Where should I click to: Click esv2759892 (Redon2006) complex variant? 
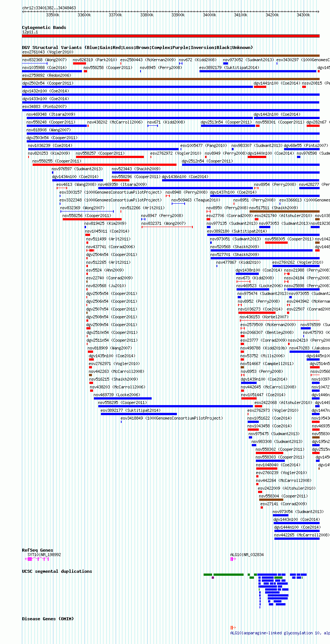[171, 79]
